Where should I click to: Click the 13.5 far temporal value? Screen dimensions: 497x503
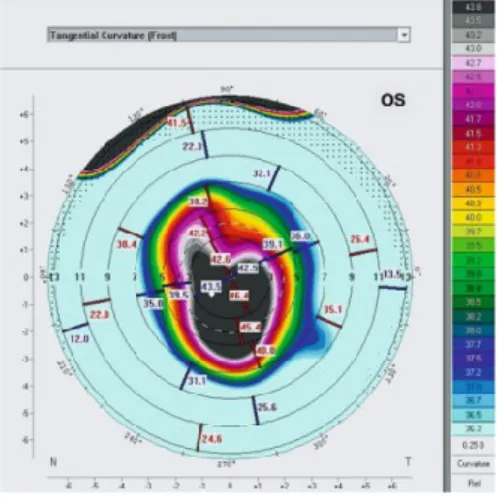[392, 274]
